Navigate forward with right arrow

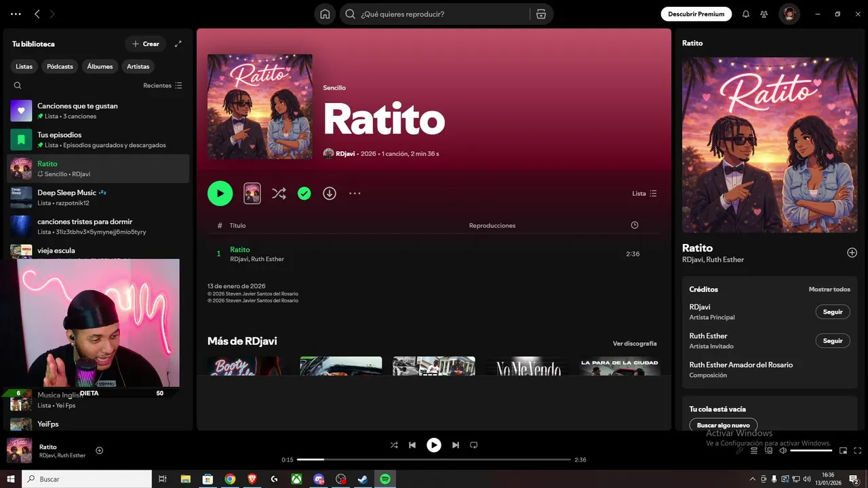(x=52, y=14)
